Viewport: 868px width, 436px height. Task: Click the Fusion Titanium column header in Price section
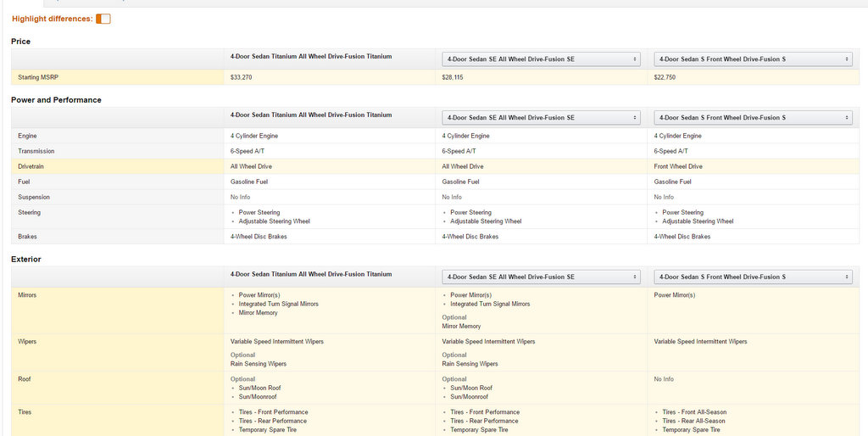tap(311, 56)
